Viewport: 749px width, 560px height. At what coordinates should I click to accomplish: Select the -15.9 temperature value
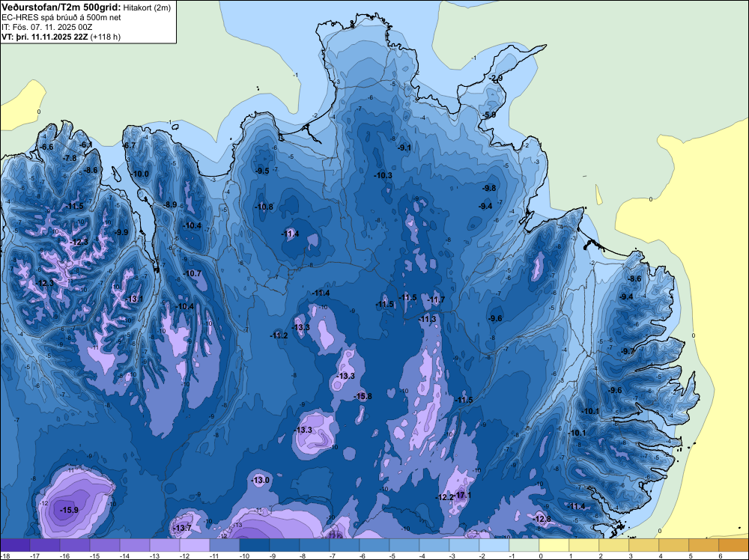pos(69,510)
